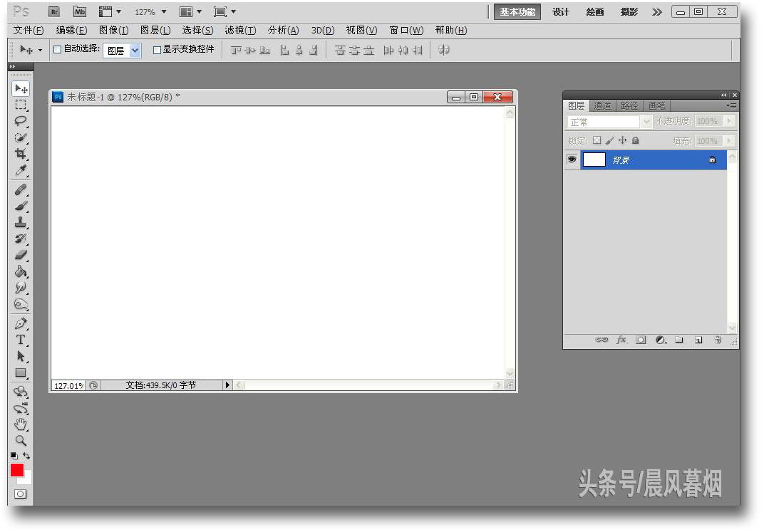Screen dimensions: 769x532
Task: Add a layer mask
Action: 640,340
